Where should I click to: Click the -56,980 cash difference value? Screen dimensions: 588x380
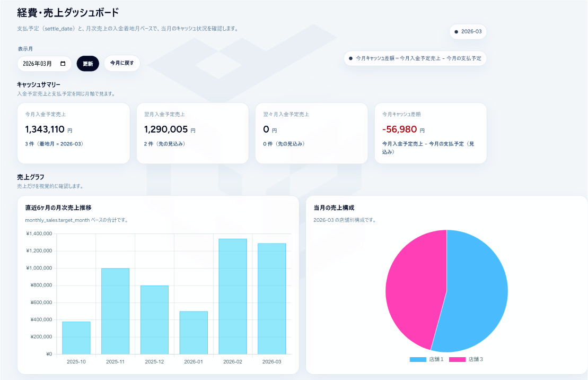pos(400,129)
